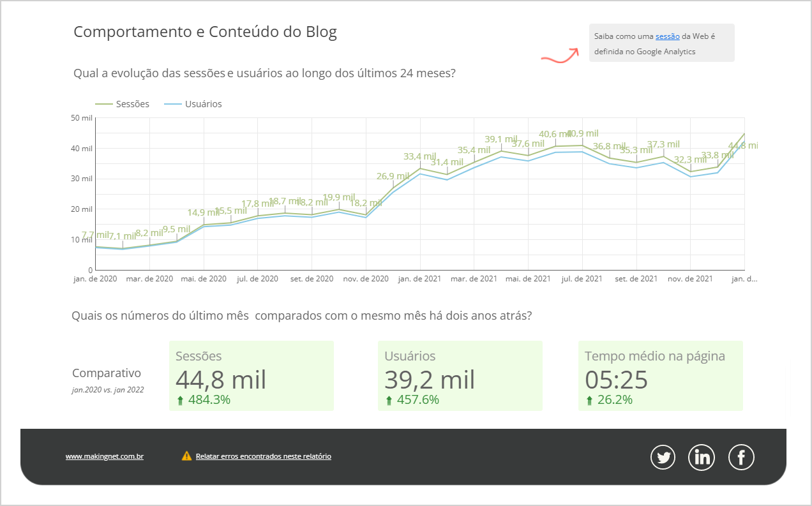
Task: Click the 7,7 mil data point on the chart
Action: pos(95,245)
